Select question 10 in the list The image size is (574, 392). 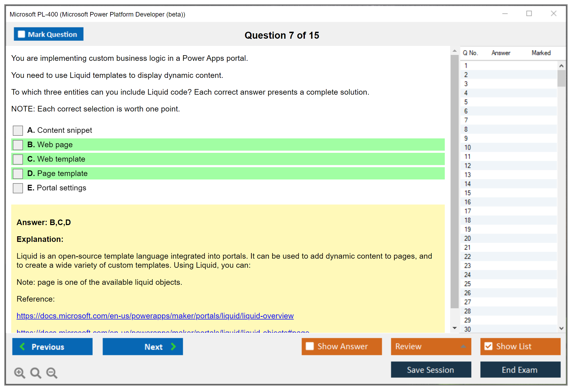[x=467, y=147]
